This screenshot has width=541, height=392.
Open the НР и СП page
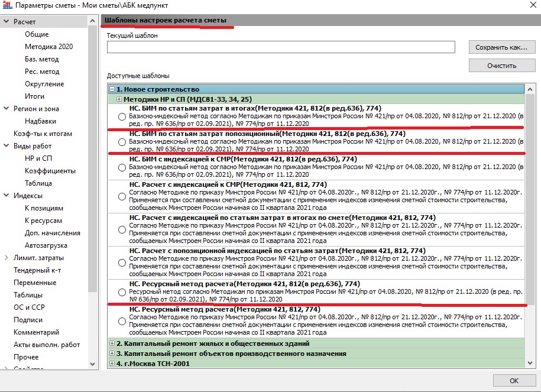(x=38, y=158)
